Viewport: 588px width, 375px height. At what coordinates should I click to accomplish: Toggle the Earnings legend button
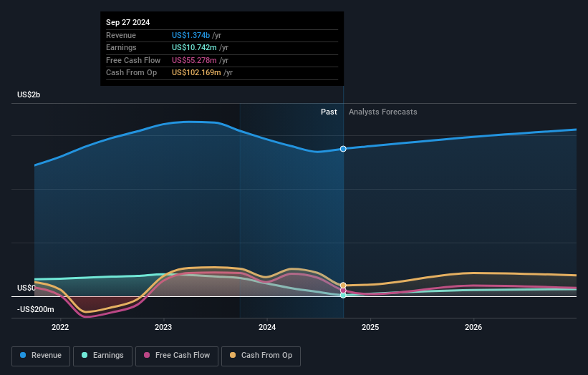click(x=102, y=356)
